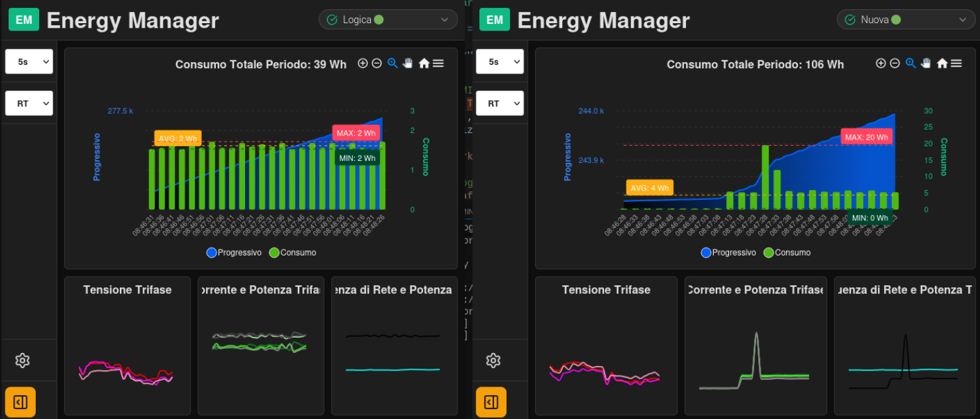The image size is (980, 419).
Task: Activate selection zoom on left chart
Action: (393, 63)
